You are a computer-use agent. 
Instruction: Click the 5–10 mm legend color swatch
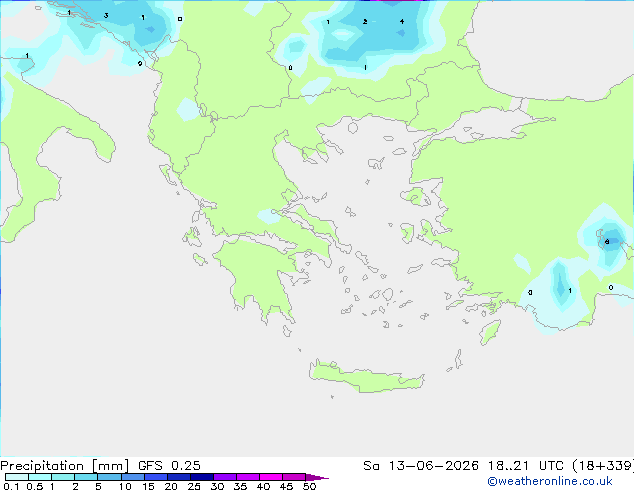tap(109, 477)
